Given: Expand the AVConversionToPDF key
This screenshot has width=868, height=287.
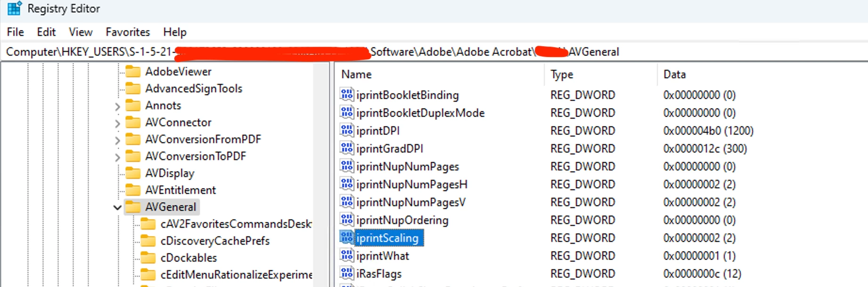Looking at the screenshot, I should coord(117,158).
